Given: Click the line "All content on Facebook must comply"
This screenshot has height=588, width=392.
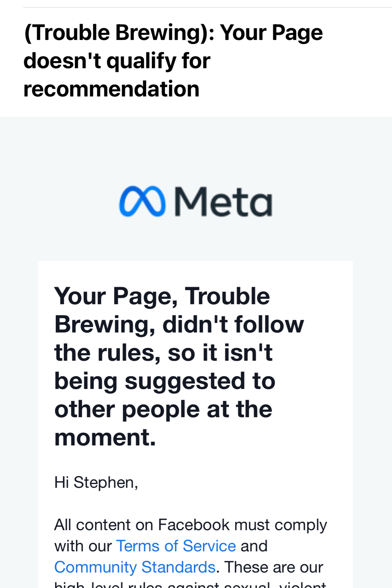Looking at the screenshot, I should pyautogui.click(x=190, y=525).
